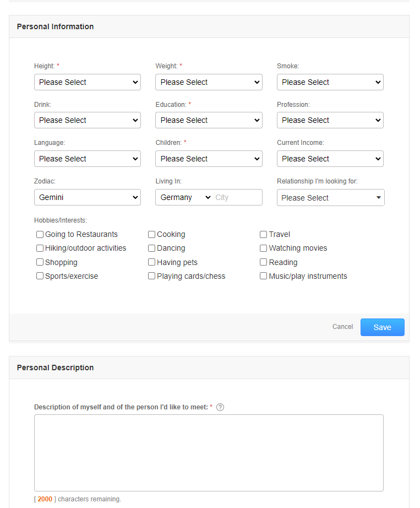The width and height of the screenshot is (420, 508).
Task: Open the Zodiac dropdown showing Gemini
Action: (87, 197)
